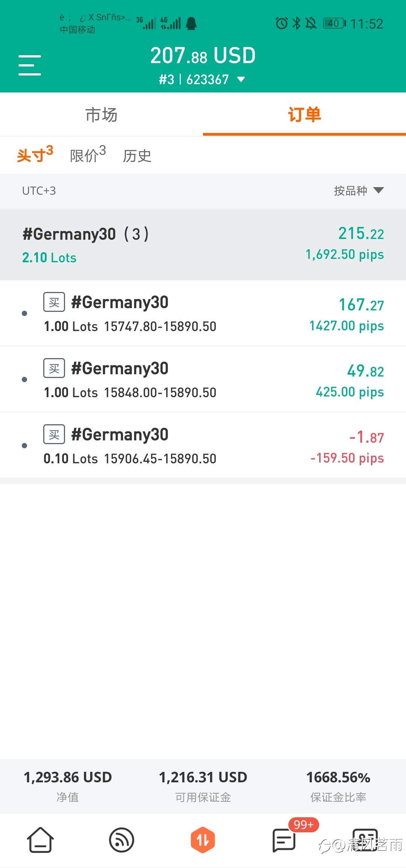Collapse the #Germany30 (3) group header
The height and width of the screenshot is (868, 406).
pyautogui.click(x=203, y=244)
